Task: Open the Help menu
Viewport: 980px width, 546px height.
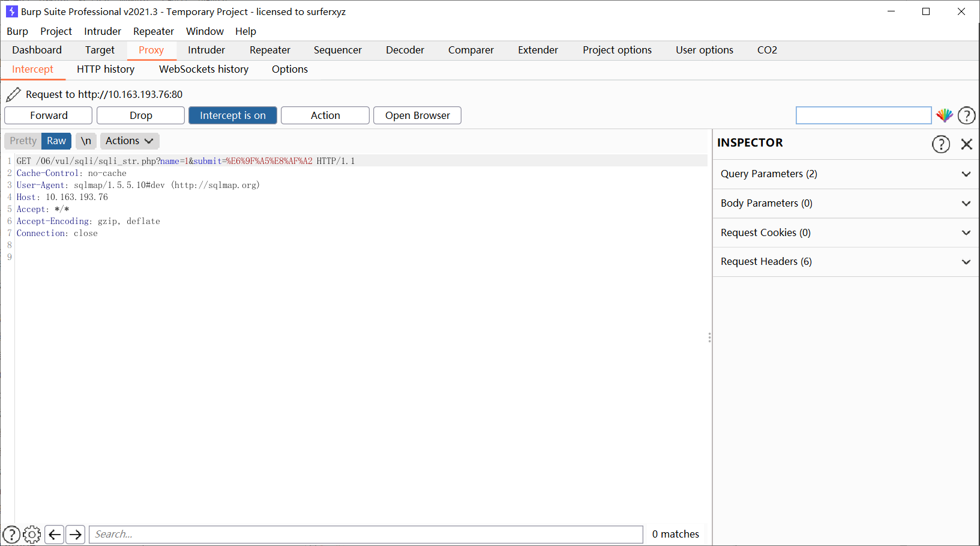Action: [245, 31]
